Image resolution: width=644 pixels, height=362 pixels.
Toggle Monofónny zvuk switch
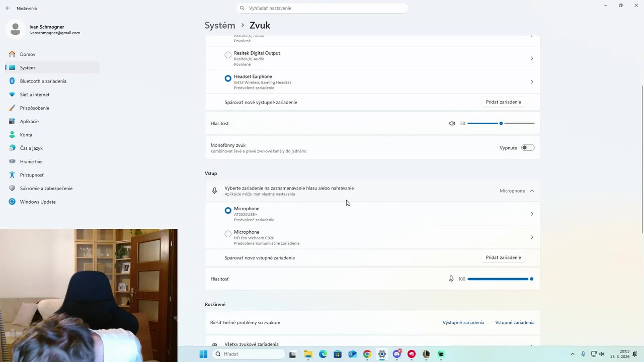[x=528, y=148]
